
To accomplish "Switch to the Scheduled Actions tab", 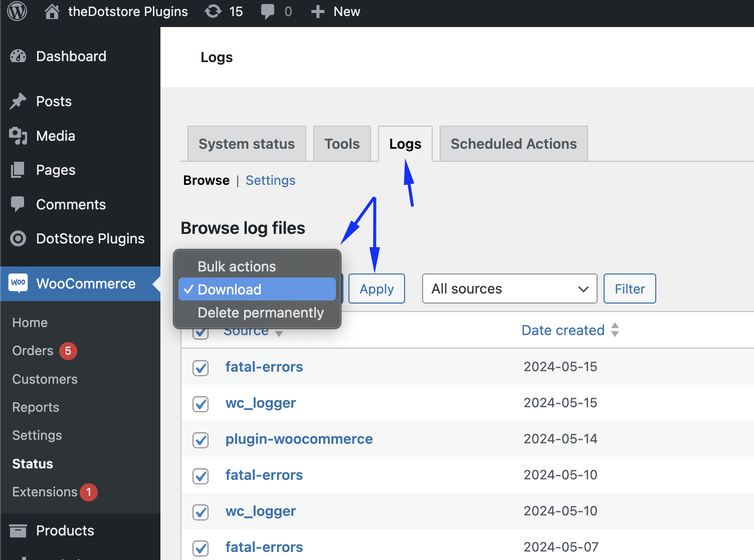I will (x=513, y=144).
